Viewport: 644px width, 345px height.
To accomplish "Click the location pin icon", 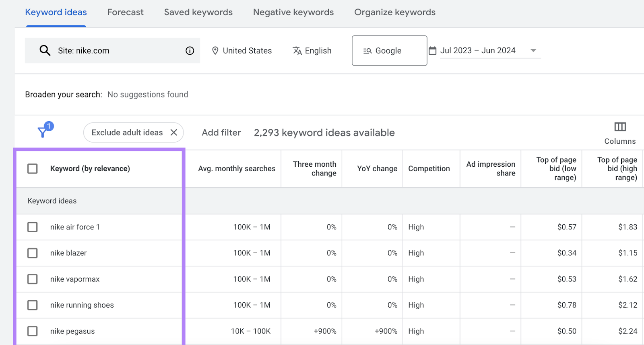I will [x=215, y=51].
